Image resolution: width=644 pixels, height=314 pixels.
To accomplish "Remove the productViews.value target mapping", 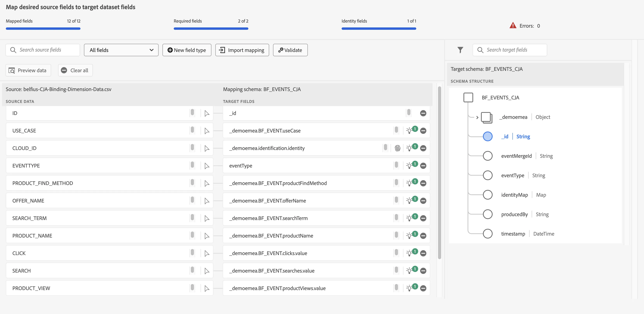I will tap(423, 288).
